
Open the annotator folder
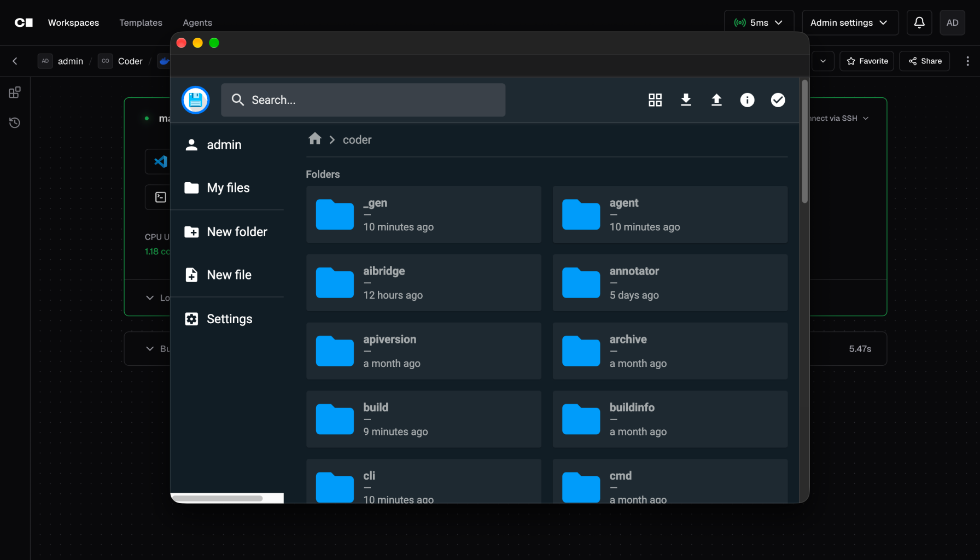click(x=670, y=283)
